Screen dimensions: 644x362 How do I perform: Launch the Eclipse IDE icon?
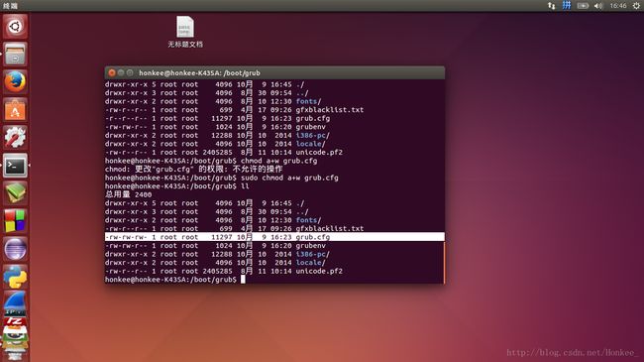[x=15, y=249]
